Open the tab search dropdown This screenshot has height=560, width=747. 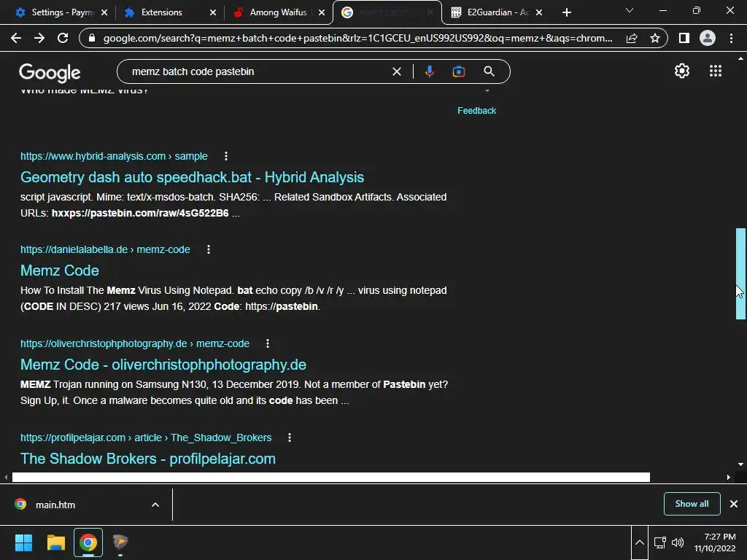click(630, 10)
